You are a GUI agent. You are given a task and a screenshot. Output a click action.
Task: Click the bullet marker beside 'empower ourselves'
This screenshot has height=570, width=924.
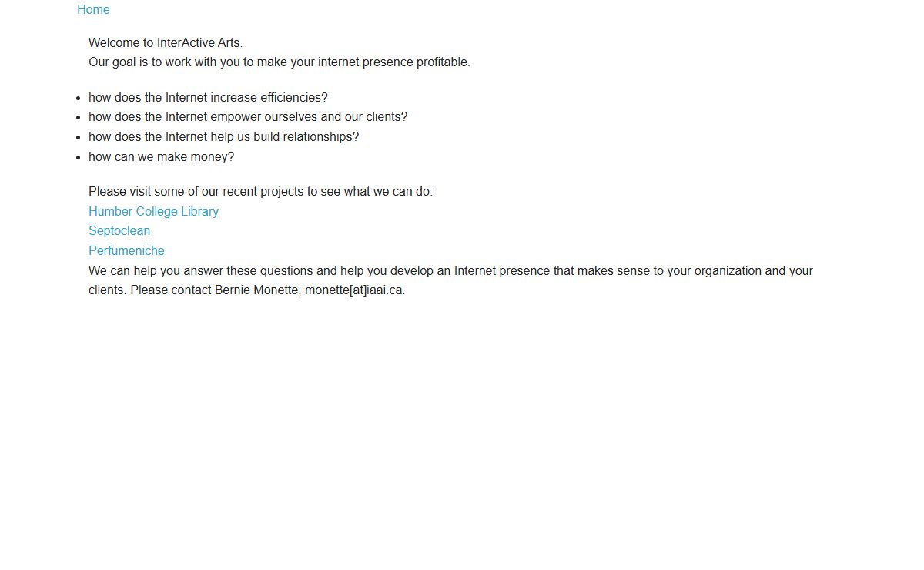click(79, 118)
